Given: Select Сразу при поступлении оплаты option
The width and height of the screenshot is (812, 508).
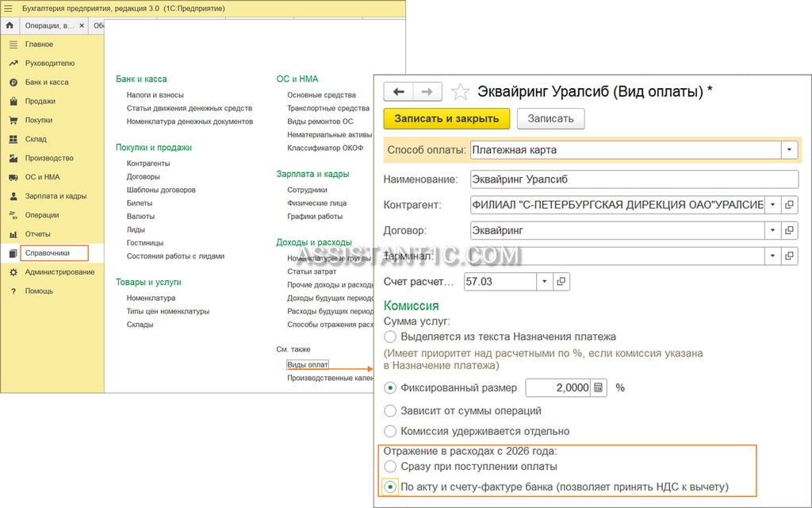Looking at the screenshot, I should click(390, 467).
